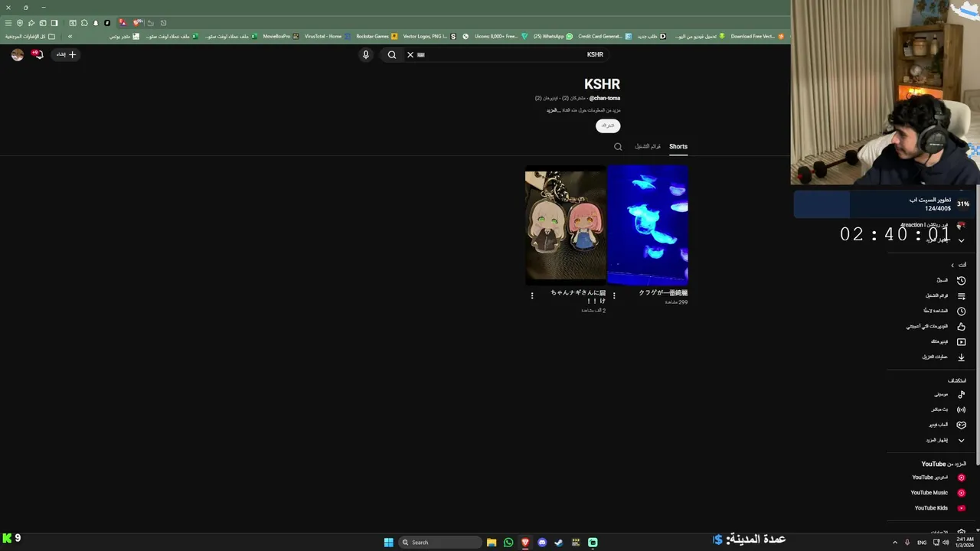This screenshot has height=551, width=980.
Task: Open the account avatar in YouTube header
Action: click(x=18, y=54)
